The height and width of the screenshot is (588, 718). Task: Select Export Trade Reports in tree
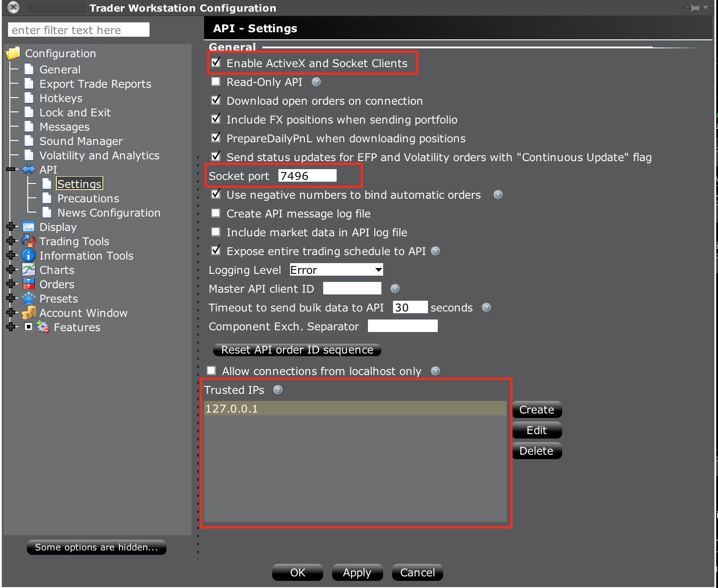(x=95, y=84)
